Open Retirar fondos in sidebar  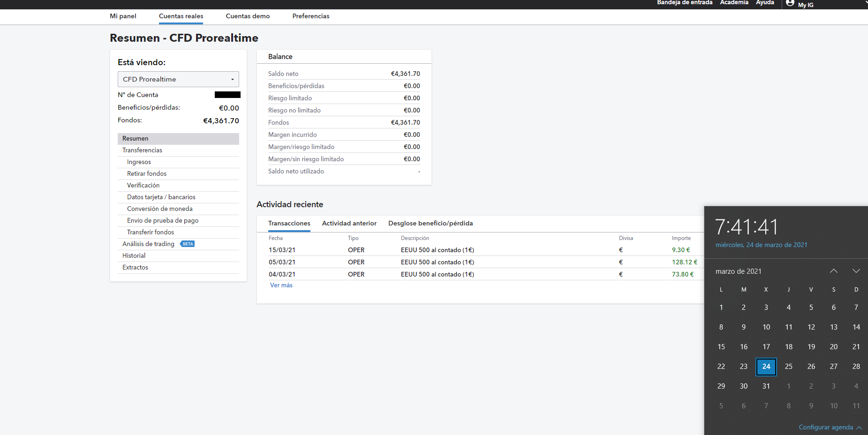147,174
